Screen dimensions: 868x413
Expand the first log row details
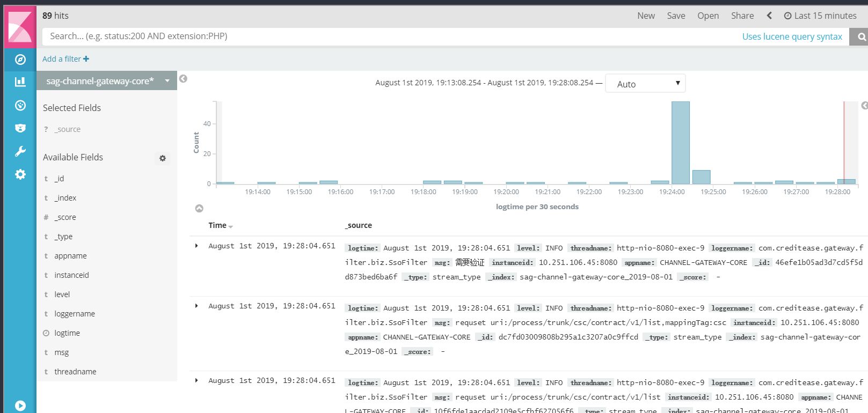click(196, 246)
